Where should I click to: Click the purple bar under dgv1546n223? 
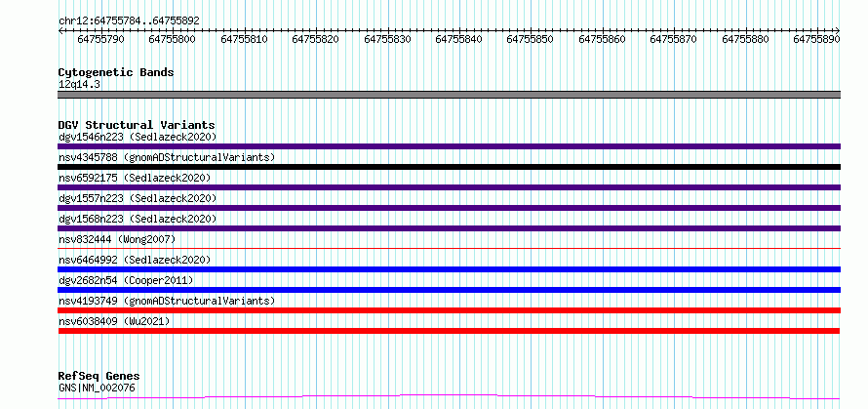coord(450,146)
